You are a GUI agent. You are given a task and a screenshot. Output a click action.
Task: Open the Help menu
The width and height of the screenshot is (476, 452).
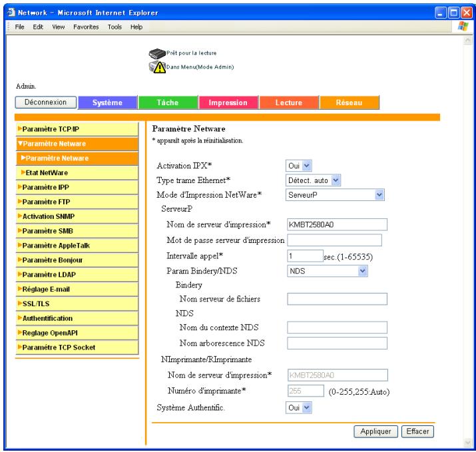[x=136, y=27]
